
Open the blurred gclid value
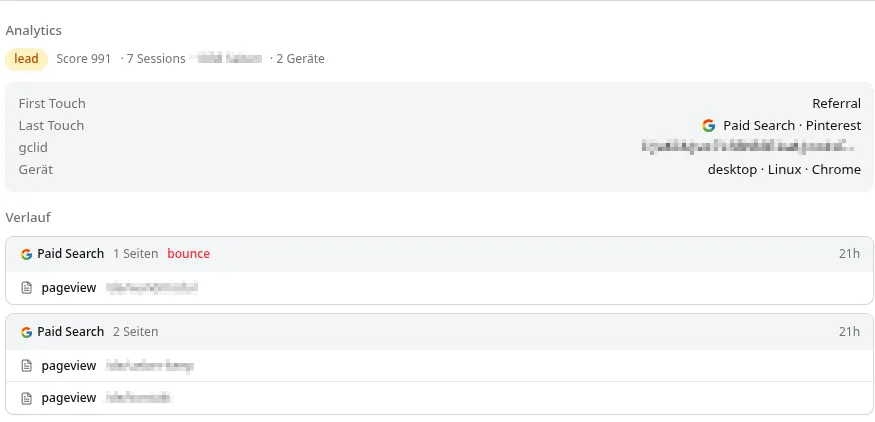[748, 147]
